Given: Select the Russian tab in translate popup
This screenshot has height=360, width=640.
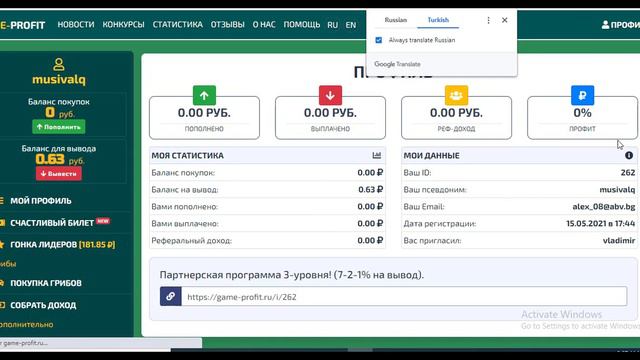Looking at the screenshot, I should pyautogui.click(x=396, y=20).
